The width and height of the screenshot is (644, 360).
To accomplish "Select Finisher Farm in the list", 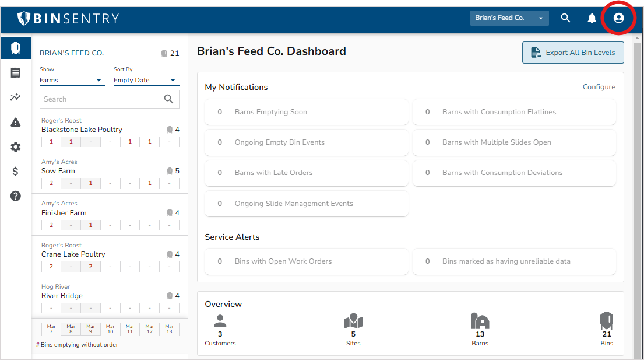I will [x=64, y=213].
